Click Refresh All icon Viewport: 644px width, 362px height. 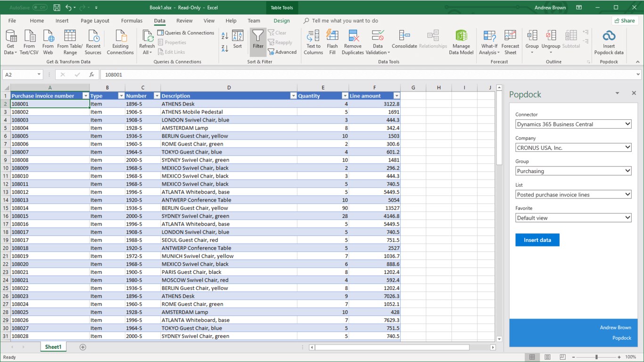point(147,36)
